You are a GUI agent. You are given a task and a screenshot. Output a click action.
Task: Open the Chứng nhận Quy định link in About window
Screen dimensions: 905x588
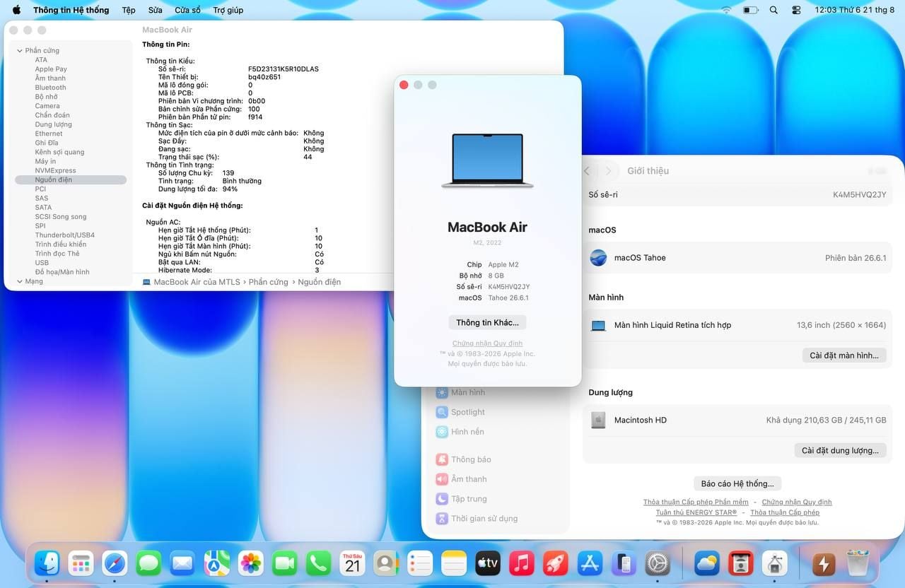pos(487,343)
